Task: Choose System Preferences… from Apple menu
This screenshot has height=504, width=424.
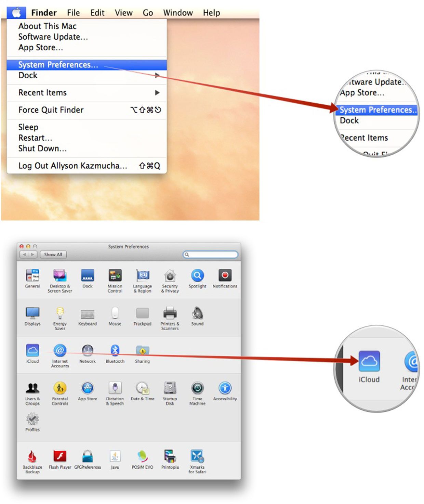Action: click(58, 65)
